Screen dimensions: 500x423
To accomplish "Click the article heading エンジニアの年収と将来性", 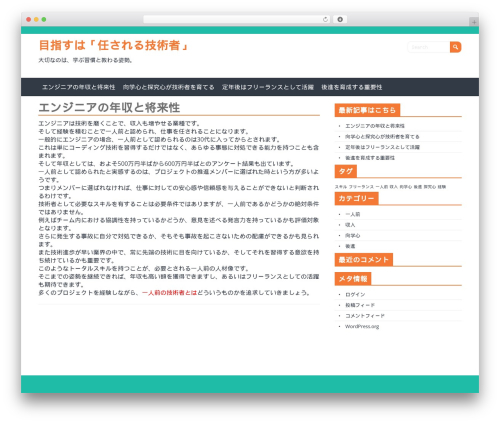I will [x=109, y=108].
